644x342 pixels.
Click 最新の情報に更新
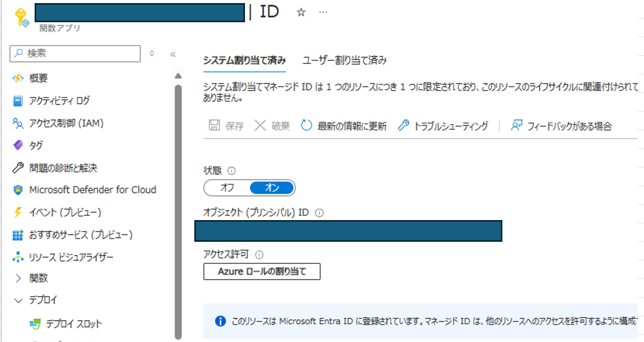pos(344,126)
